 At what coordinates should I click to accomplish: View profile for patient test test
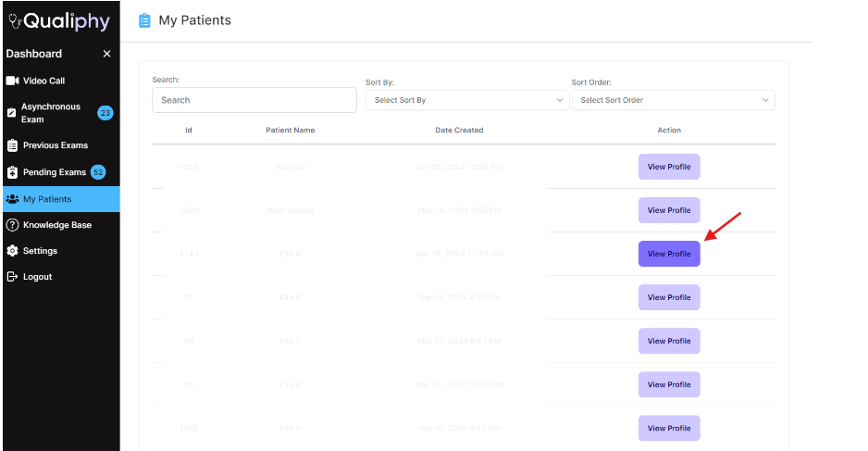[x=668, y=167]
